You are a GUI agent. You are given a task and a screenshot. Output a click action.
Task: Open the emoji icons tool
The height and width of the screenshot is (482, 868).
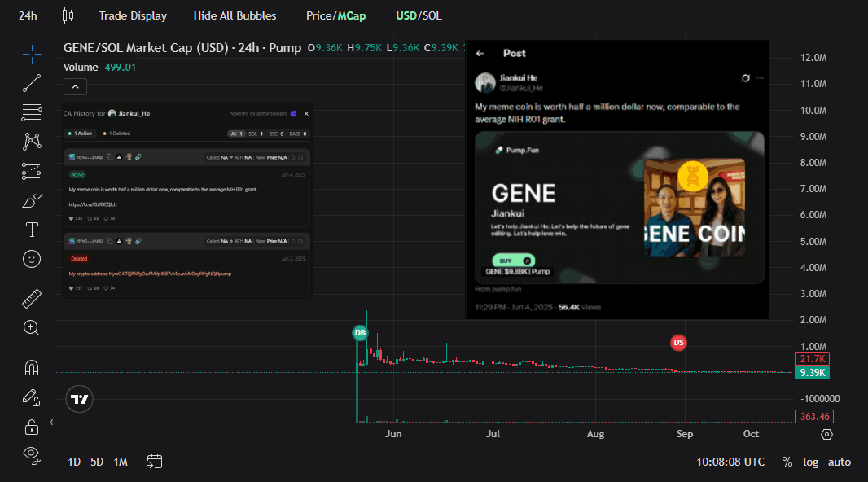[x=32, y=259]
